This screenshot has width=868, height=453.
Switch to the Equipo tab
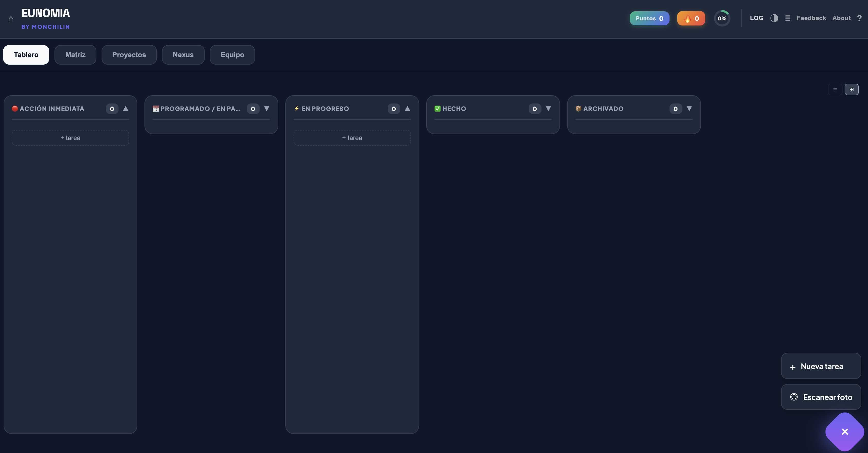click(232, 55)
